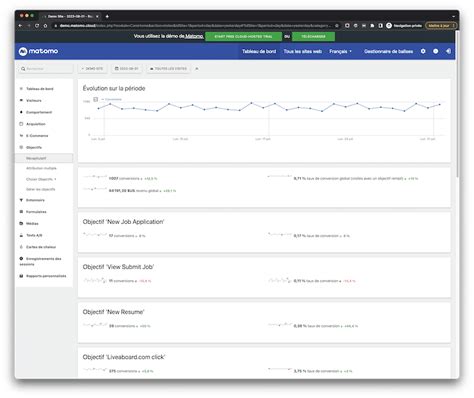Follow the Matomo link in demo banner
The width and height of the screenshot is (474, 398).
tap(194, 36)
